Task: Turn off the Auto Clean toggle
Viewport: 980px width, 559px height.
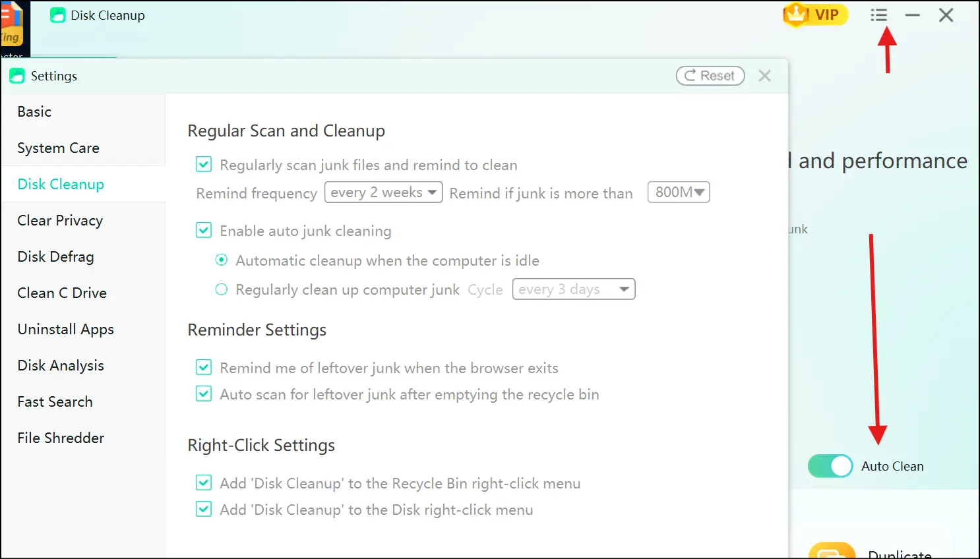Action: tap(830, 466)
